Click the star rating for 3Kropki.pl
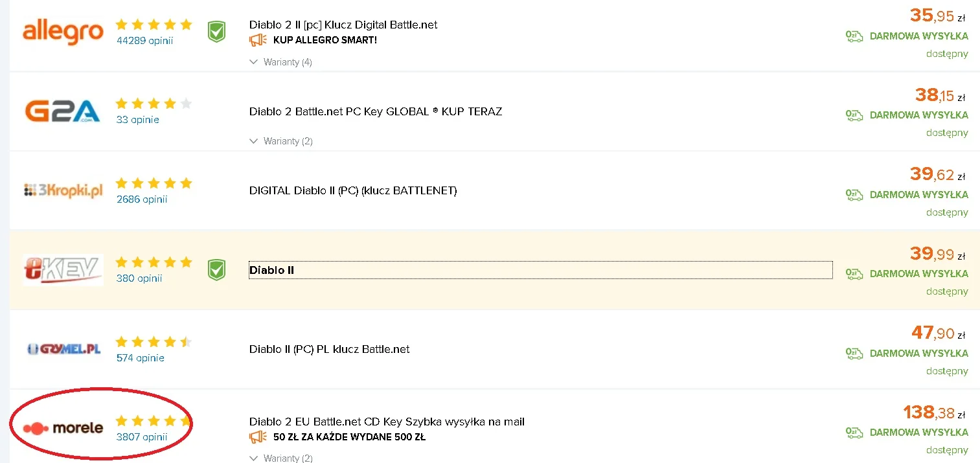 (x=154, y=183)
